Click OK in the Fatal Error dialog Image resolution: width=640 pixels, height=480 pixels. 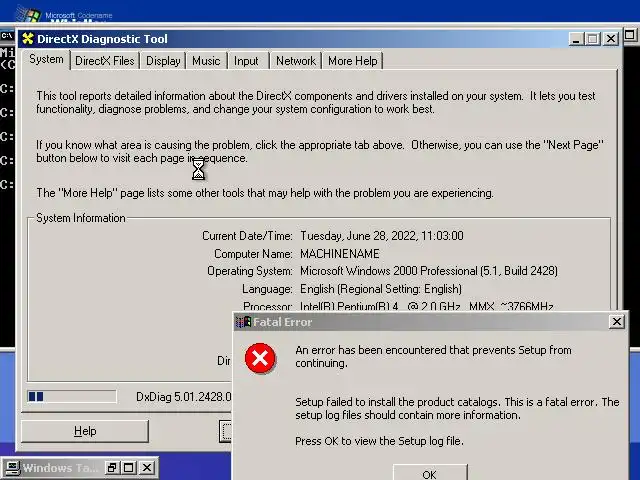[x=430, y=473]
